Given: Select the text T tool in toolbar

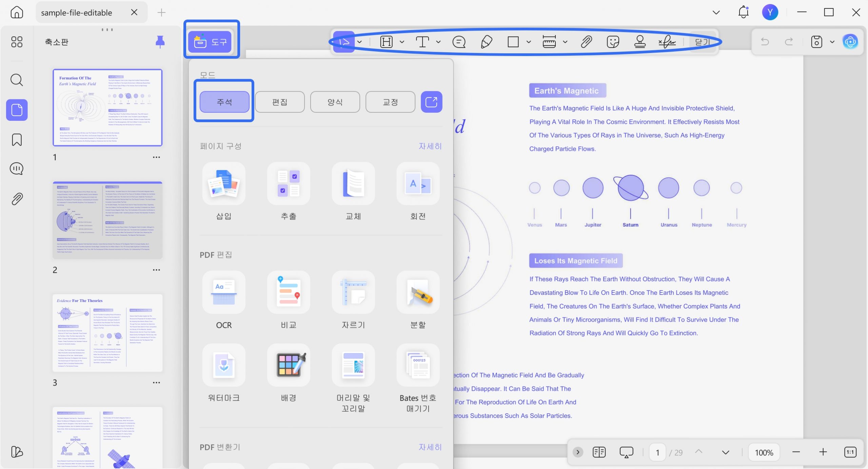Looking at the screenshot, I should (422, 42).
